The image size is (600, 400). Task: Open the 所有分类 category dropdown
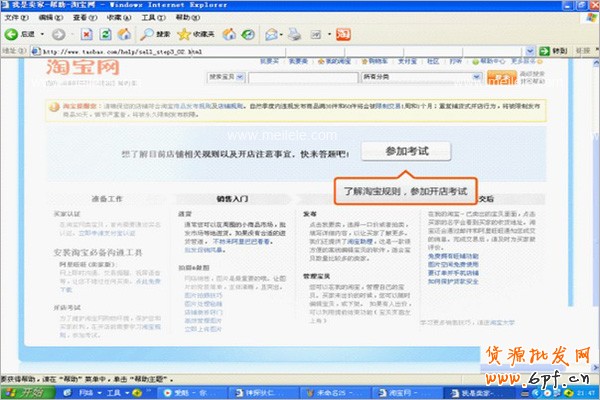pyautogui.click(x=421, y=77)
